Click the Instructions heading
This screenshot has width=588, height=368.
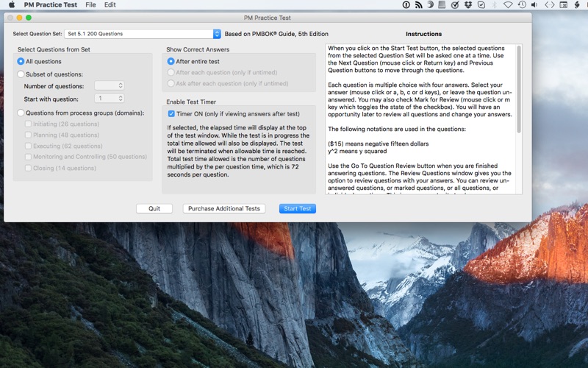[424, 34]
